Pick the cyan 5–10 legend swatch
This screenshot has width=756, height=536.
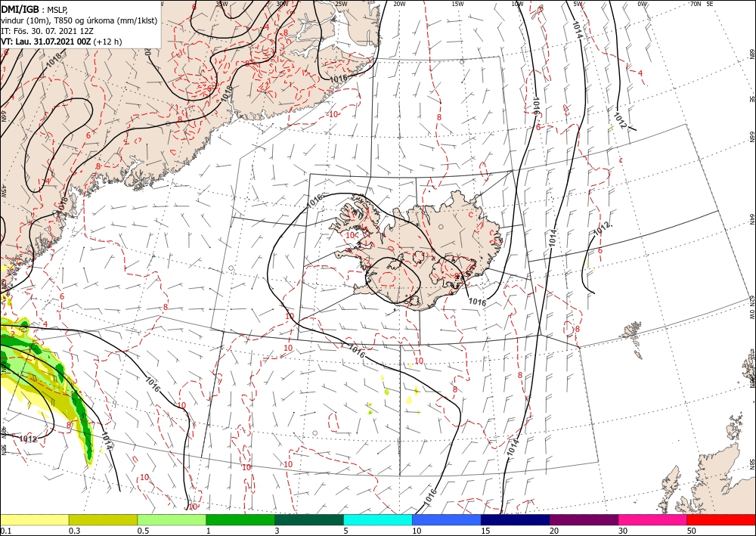click(378, 519)
